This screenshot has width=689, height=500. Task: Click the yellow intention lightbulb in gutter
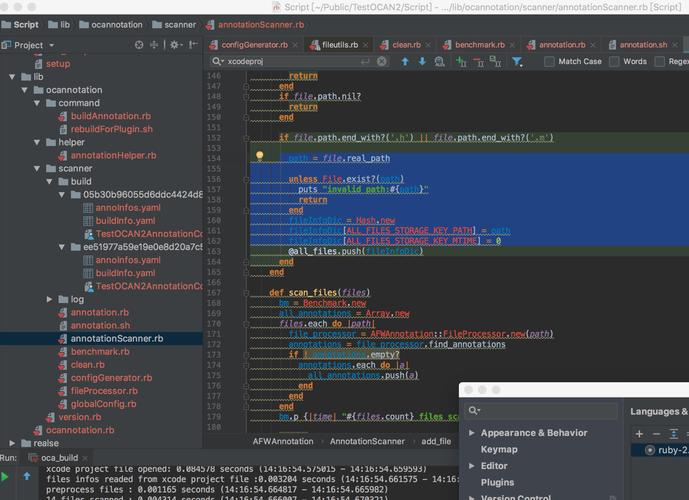(x=260, y=157)
